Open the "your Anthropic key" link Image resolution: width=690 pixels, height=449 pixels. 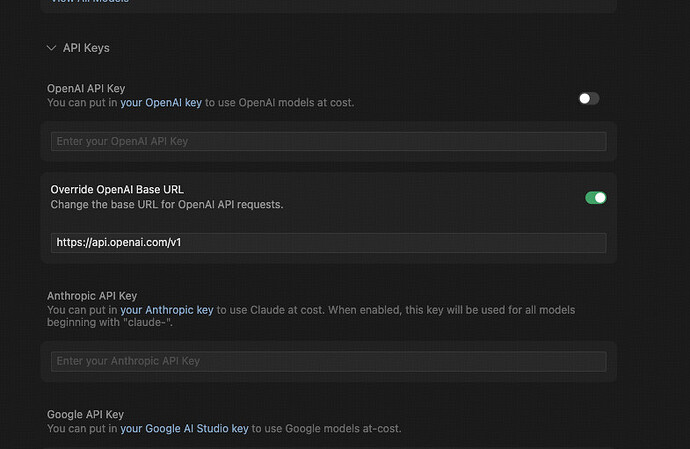(167, 310)
